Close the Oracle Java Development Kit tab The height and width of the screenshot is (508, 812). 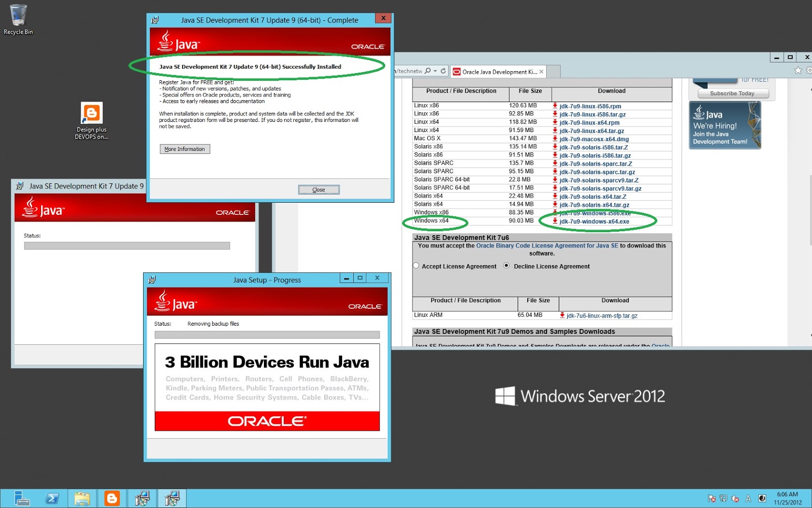click(542, 72)
